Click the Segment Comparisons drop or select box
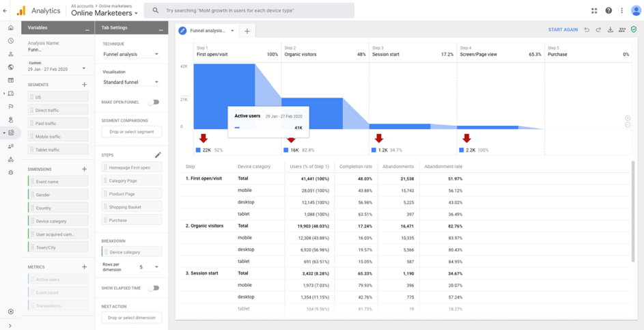The height and width of the screenshot is (330, 644). [x=131, y=132]
